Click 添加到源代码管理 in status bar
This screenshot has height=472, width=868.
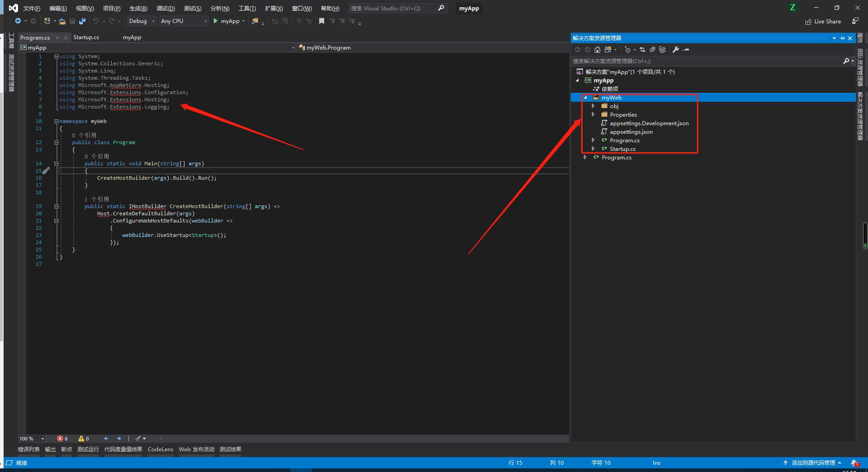pyautogui.click(x=813, y=463)
